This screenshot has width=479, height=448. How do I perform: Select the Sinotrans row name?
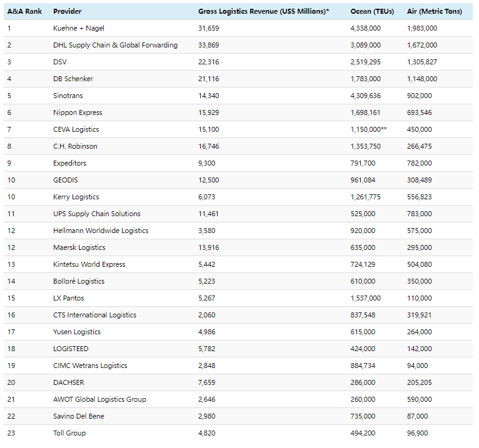(x=68, y=96)
